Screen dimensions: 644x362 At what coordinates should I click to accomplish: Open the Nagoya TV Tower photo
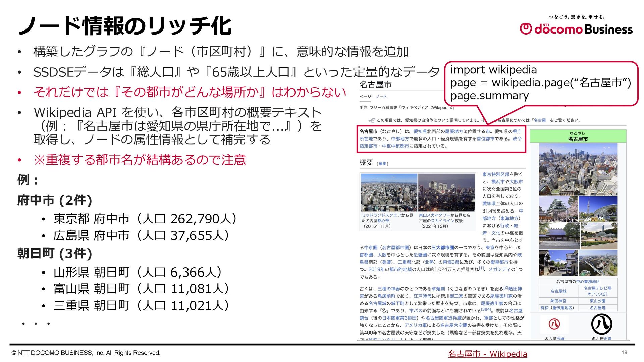tap(598, 209)
